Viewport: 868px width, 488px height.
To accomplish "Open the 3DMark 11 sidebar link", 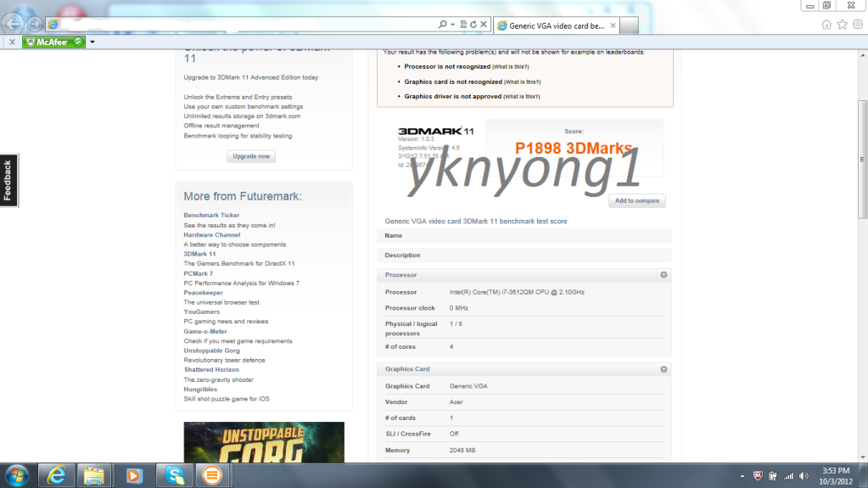I will click(200, 254).
